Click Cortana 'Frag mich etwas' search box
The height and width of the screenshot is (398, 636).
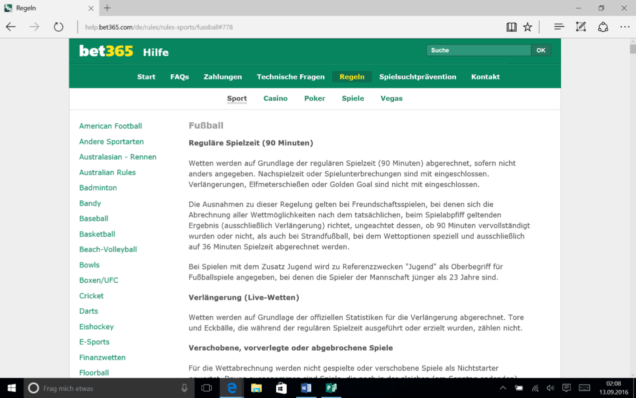click(110, 388)
